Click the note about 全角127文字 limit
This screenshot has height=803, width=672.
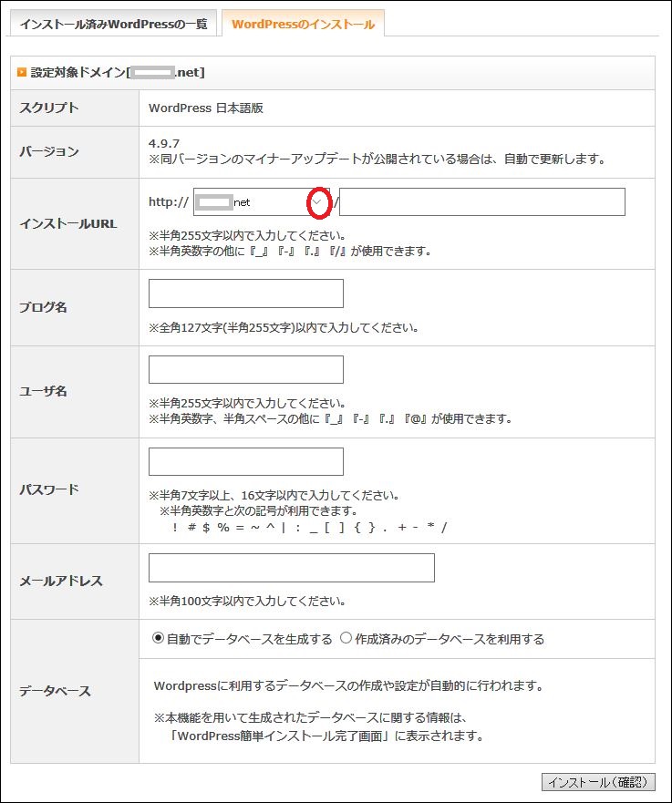[284, 327]
